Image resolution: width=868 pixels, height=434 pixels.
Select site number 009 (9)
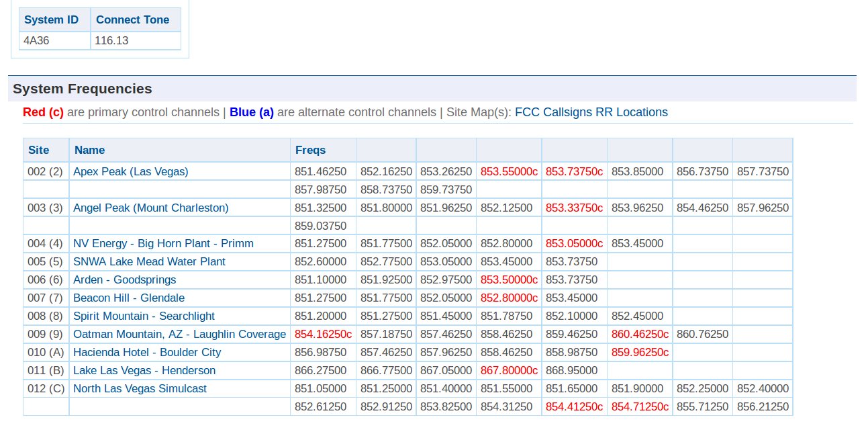click(x=45, y=334)
